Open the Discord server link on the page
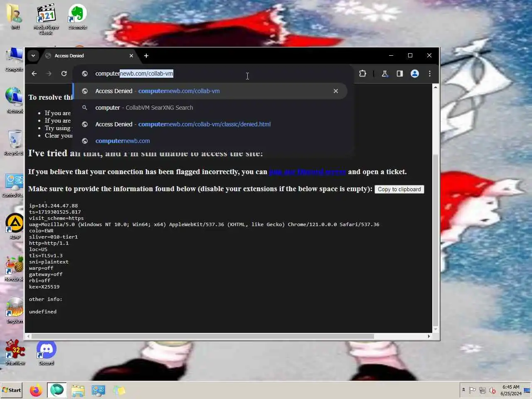Screen dimensions: 532x399 (308, 172)
